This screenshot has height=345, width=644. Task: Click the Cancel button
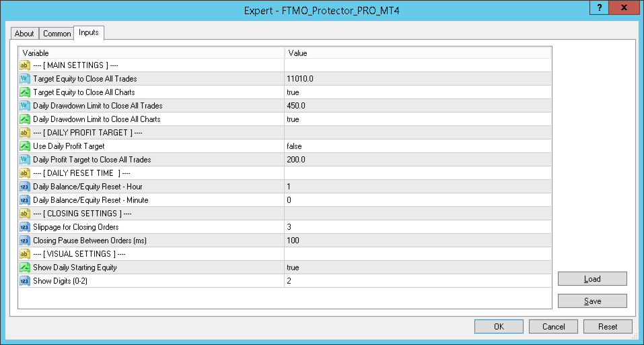(x=553, y=327)
